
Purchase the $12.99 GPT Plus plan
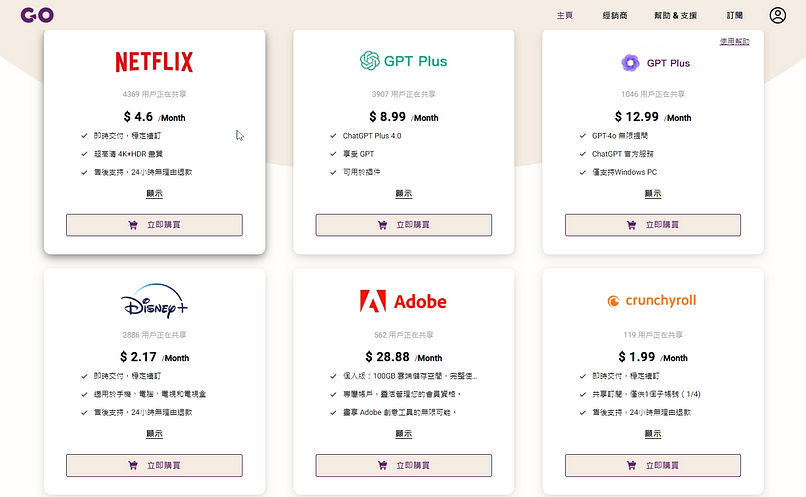pyautogui.click(x=653, y=225)
